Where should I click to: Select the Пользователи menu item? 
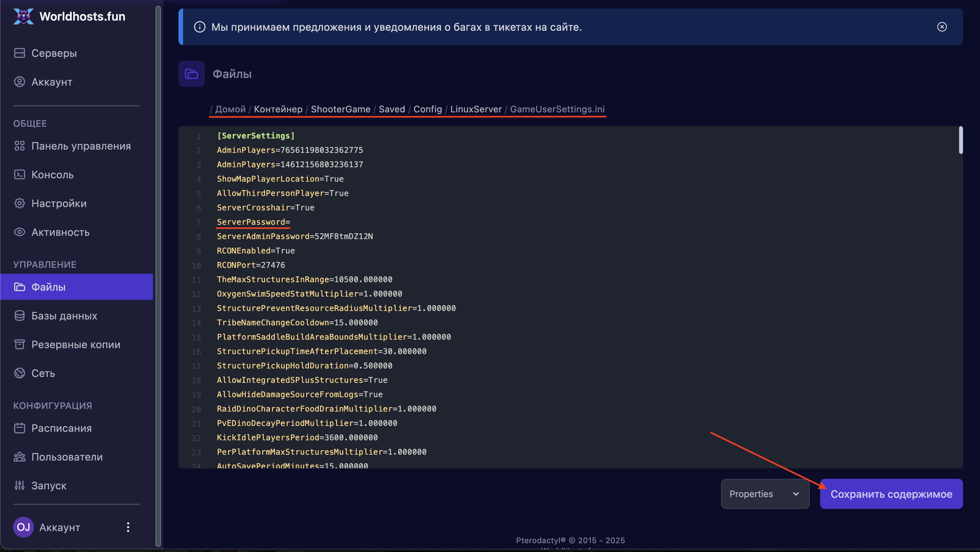(x=67, y=457)
